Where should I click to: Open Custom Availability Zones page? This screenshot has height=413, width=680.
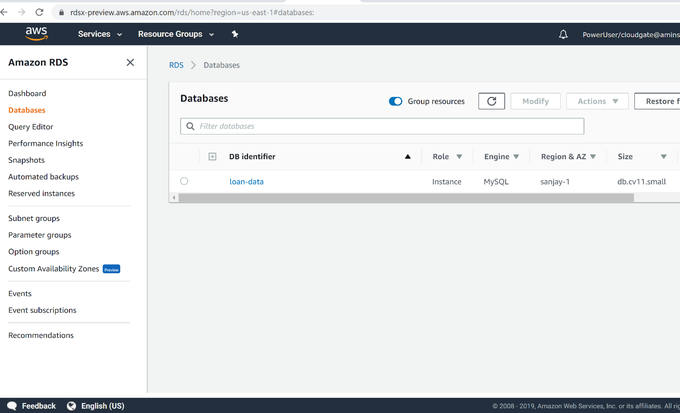click(x=53, y=269)
